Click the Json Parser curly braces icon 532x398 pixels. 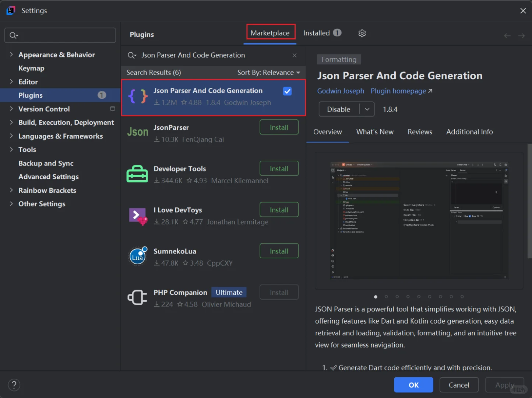tap(138, 97)
